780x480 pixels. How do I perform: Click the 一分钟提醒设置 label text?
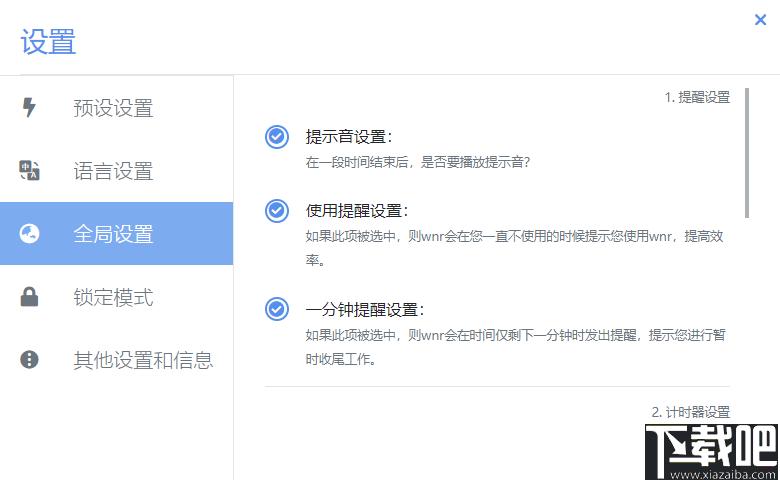point(365,309)
